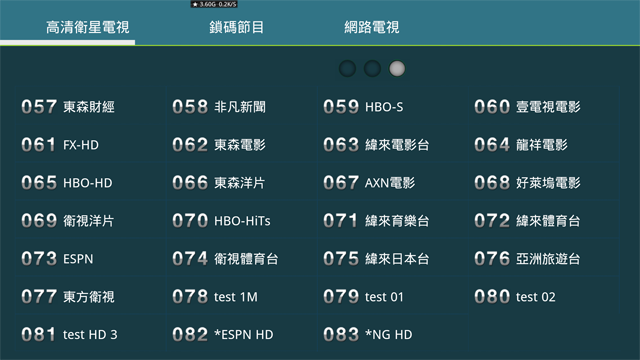Select channel 071 緯來育樂台

point(393,220)
